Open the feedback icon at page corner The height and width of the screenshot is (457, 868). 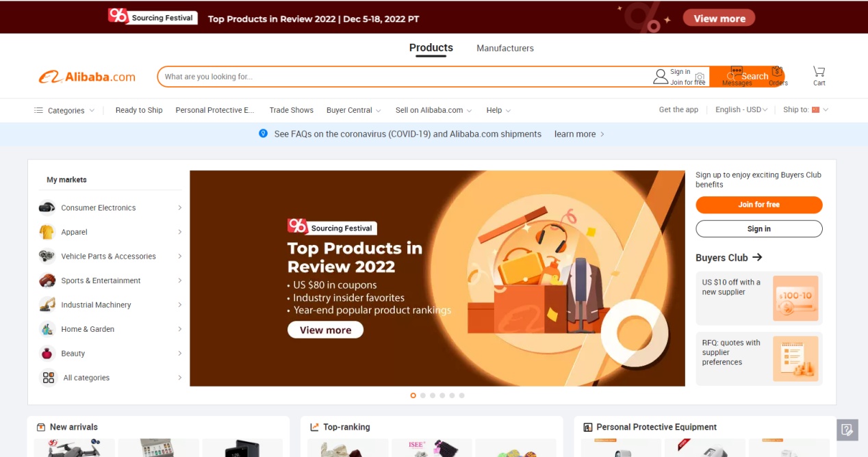(847, 430)
